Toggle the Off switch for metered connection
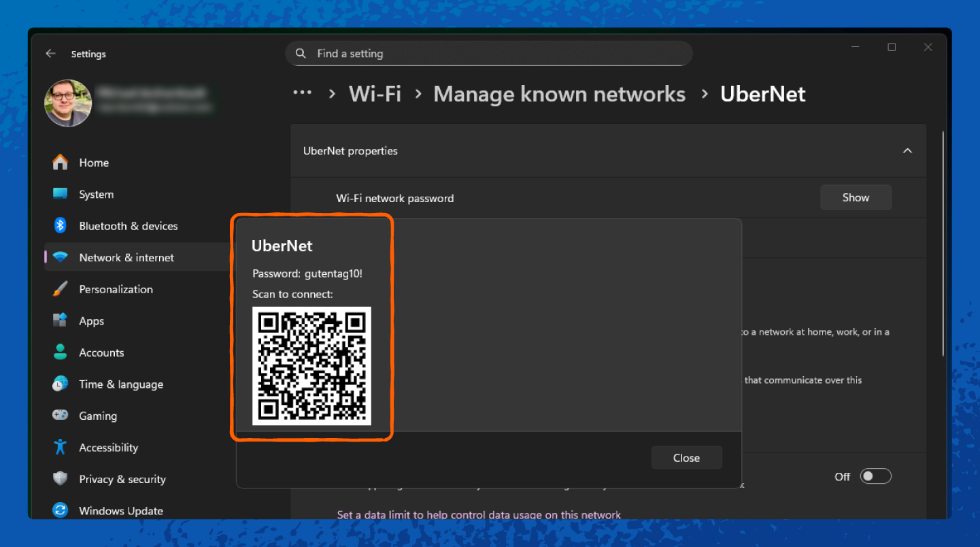 click(x=875, y=476)
